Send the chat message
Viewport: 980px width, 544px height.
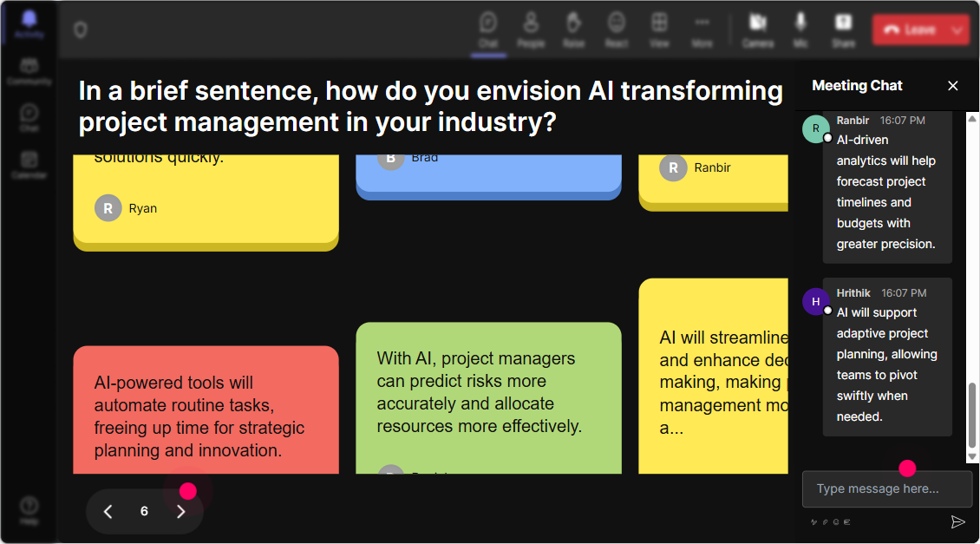tap(957, 522)
